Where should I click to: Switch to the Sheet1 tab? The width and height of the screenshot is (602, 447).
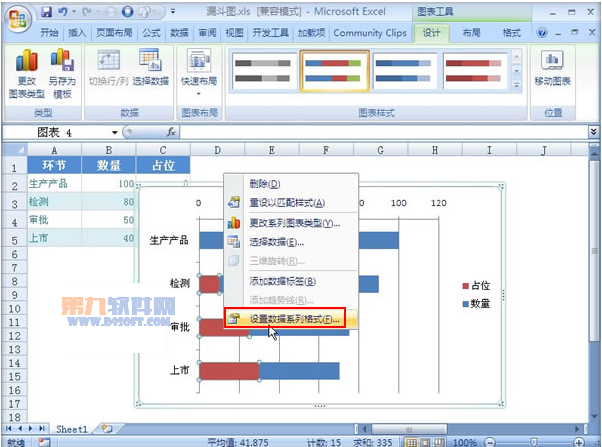[x=71, y=429]
